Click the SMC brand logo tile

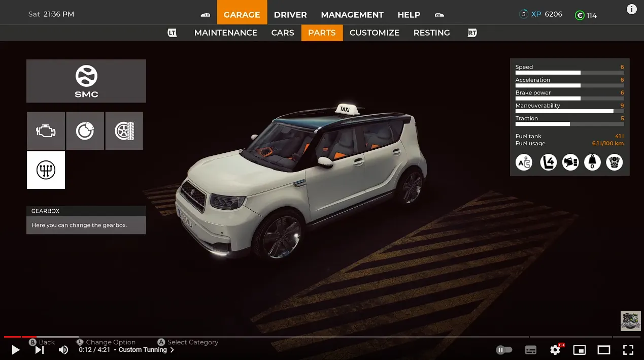click(x=86, y=81)
